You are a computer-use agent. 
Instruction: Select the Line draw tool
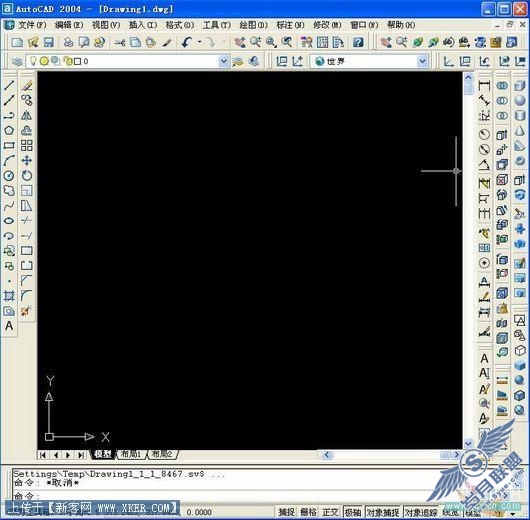click(9, 85)
